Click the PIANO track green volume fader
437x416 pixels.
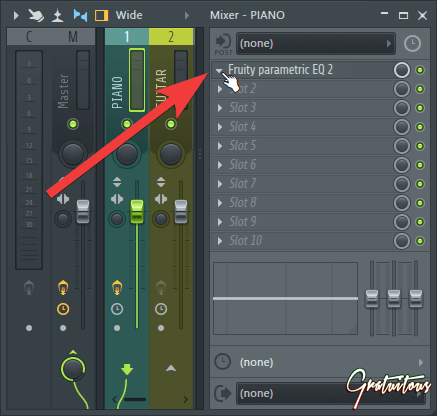(x=137, y=212)
